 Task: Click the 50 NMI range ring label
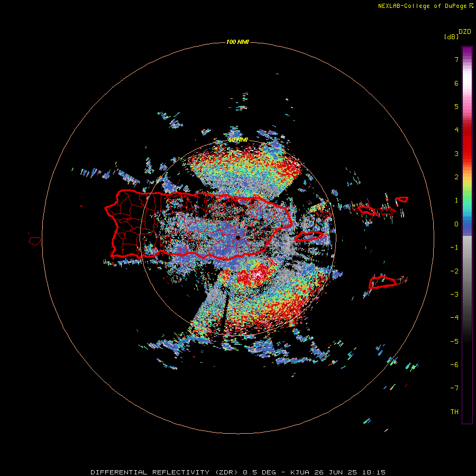click(238, 140)
